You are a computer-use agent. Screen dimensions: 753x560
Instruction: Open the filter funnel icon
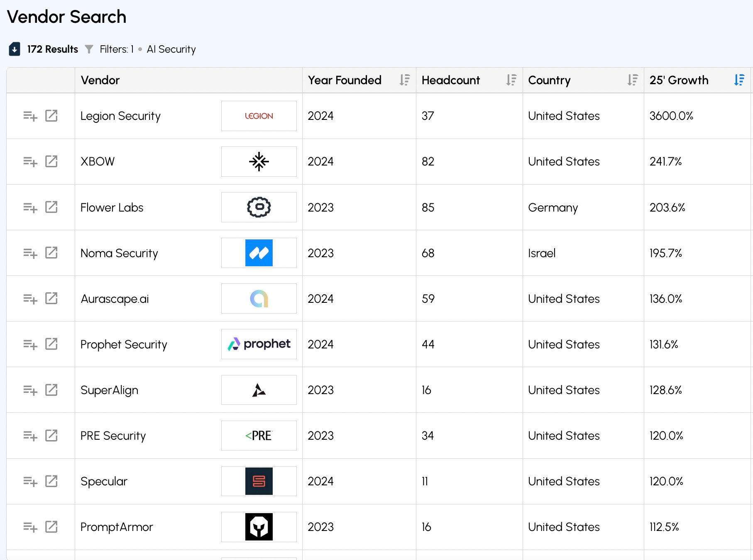(89, 49)
